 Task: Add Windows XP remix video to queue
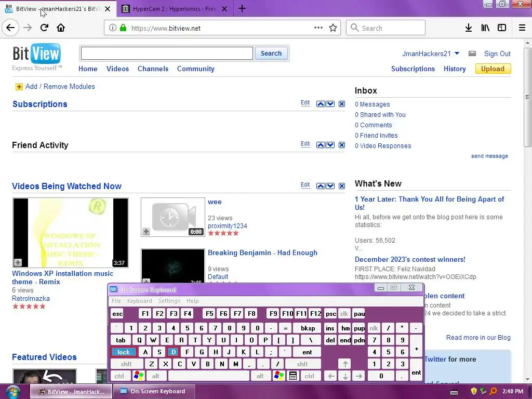tap(18, 262)
